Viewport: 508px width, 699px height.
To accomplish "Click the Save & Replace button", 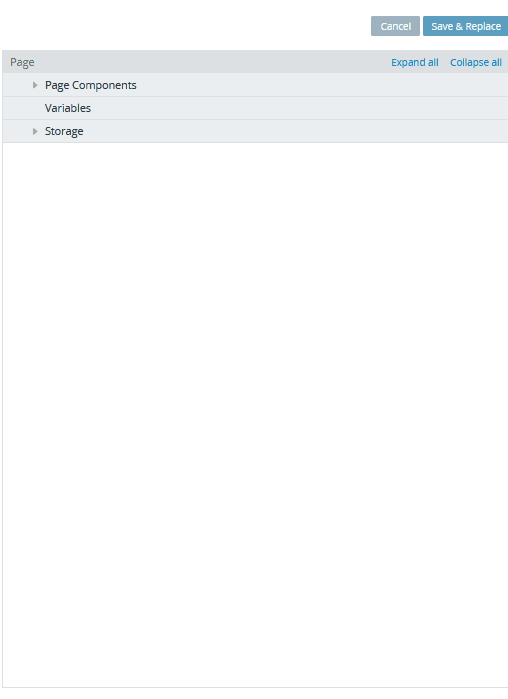I will (x=466, y=26).
